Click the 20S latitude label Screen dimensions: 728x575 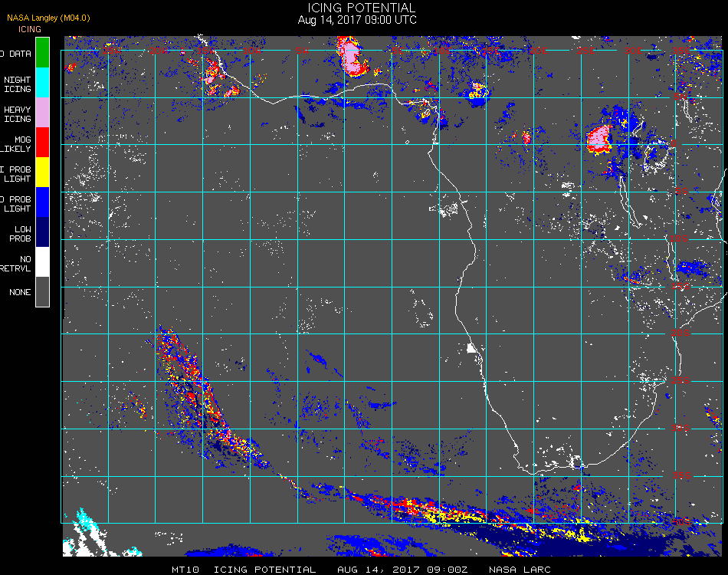[x=680, y=333]
